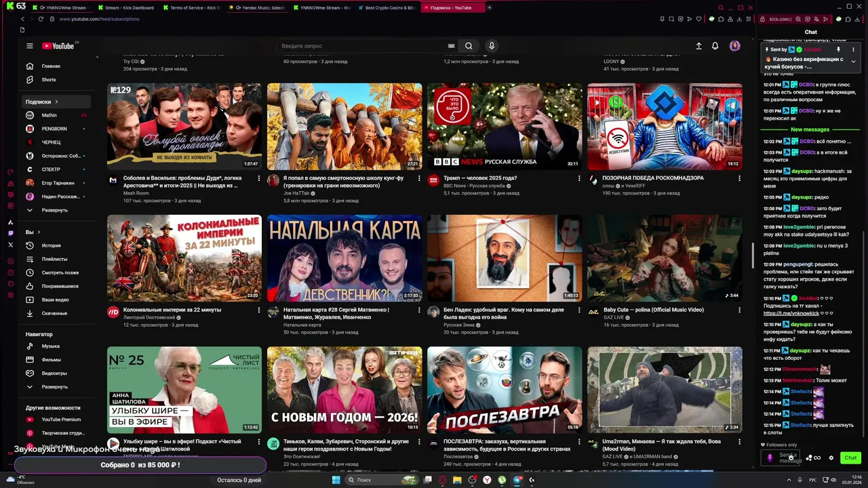This screenshot has height=488, width=868.
Task: Open YouTube notifications bell
Action: point(715,46)
